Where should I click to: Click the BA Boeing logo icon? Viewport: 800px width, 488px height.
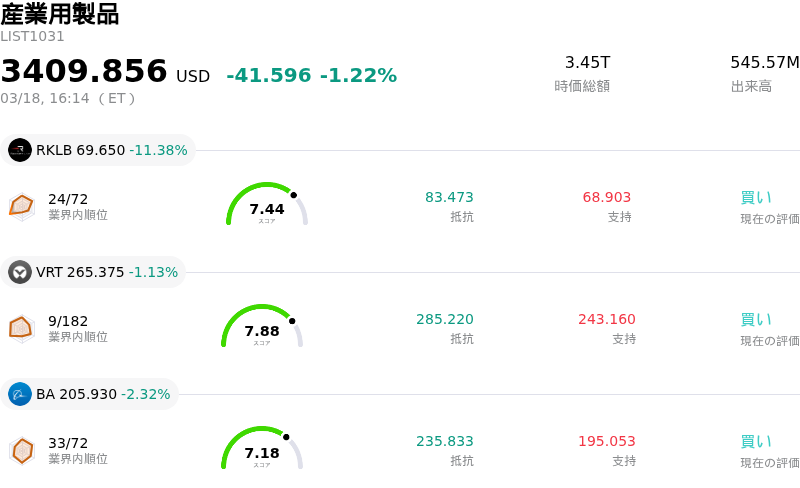(x=20, y=394)
